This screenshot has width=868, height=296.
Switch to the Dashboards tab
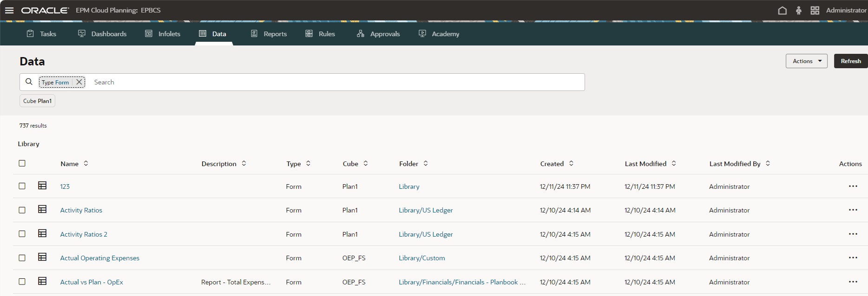pos(102,34)
